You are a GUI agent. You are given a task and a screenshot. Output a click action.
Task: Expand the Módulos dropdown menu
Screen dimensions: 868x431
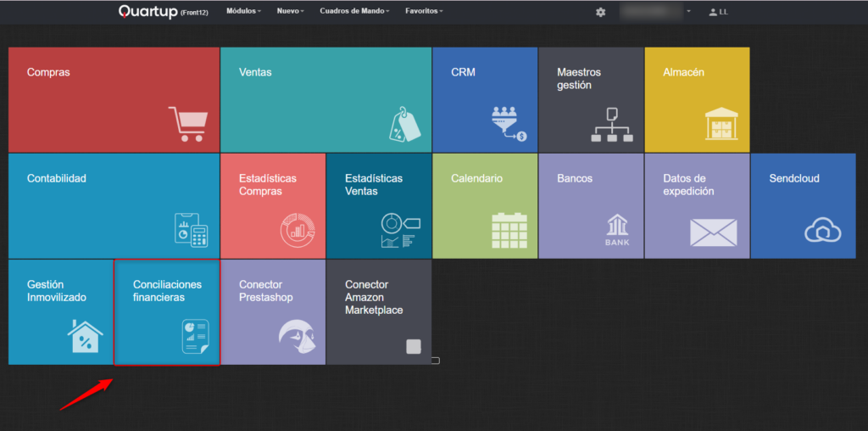244,12
